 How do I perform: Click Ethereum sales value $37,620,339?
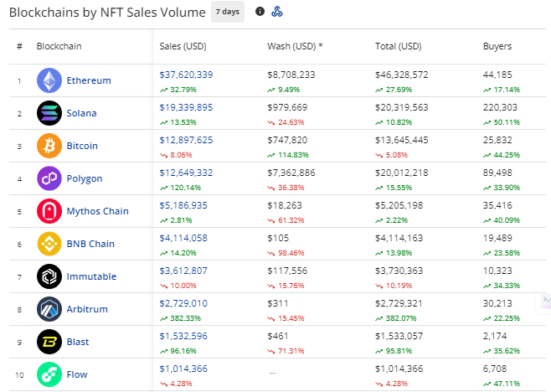pos(186,75)
